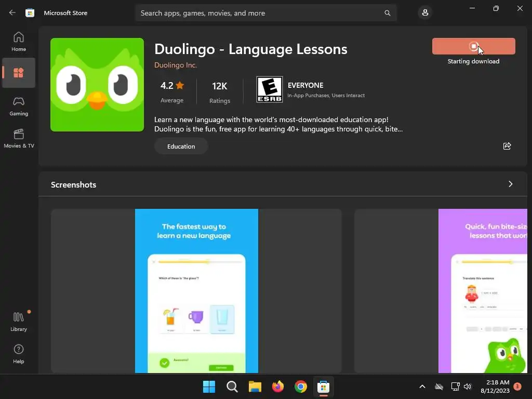Screen dimensions: 532x399
Task: Open File Explorer from the taskbar
Action: tap(255, 387)
